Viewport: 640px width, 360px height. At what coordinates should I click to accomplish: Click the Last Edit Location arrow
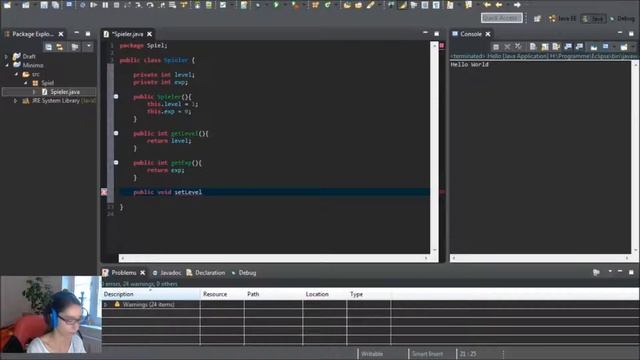(x=487, y=5)
